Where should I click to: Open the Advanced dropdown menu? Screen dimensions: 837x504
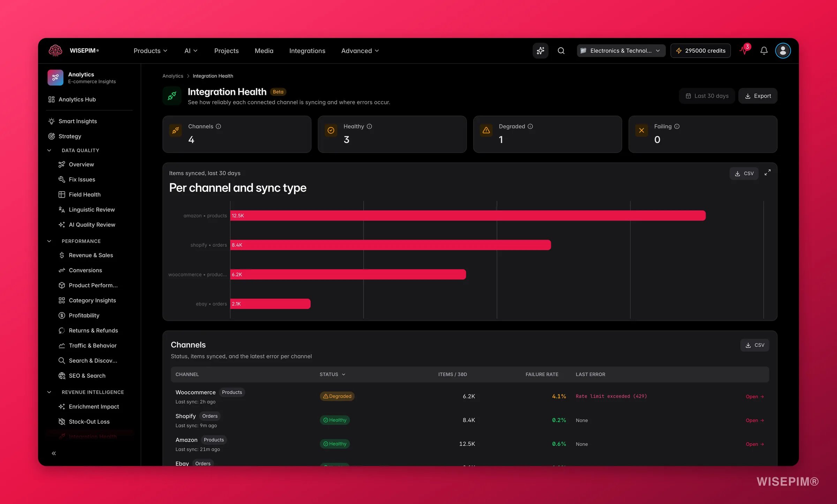pyautogui.click(x=360, y=51)
